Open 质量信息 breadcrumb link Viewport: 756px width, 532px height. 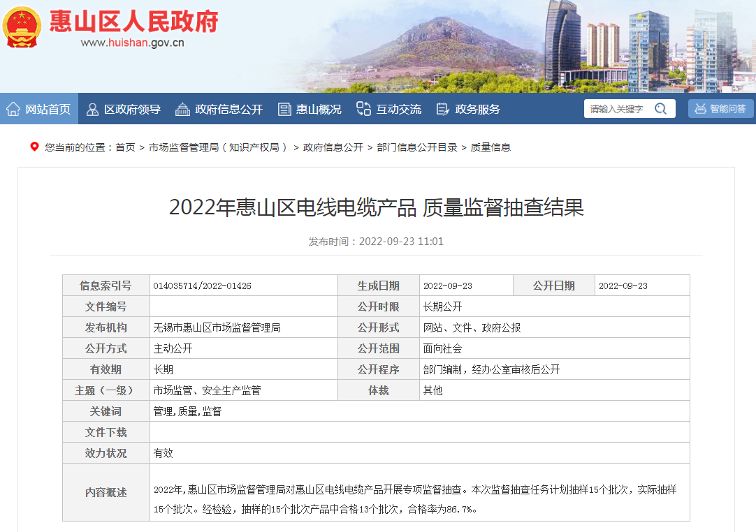pyautogui.click(x=490, y=147)
